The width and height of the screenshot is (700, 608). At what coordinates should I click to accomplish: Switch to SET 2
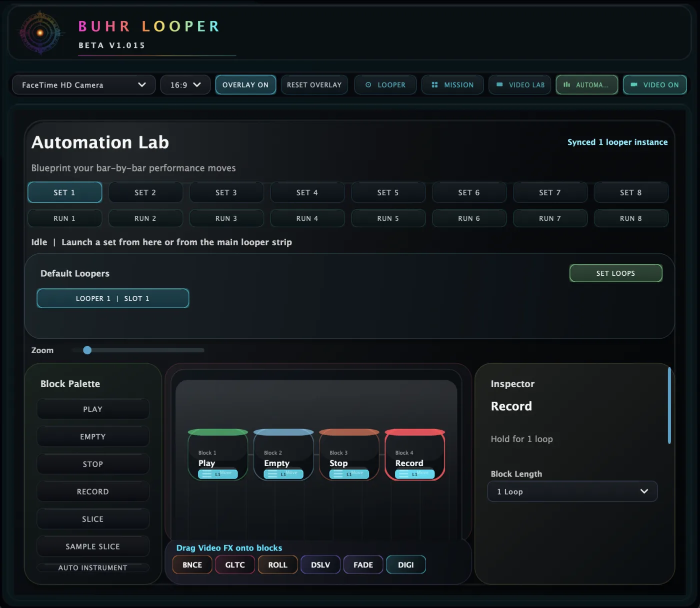point(145,192)
